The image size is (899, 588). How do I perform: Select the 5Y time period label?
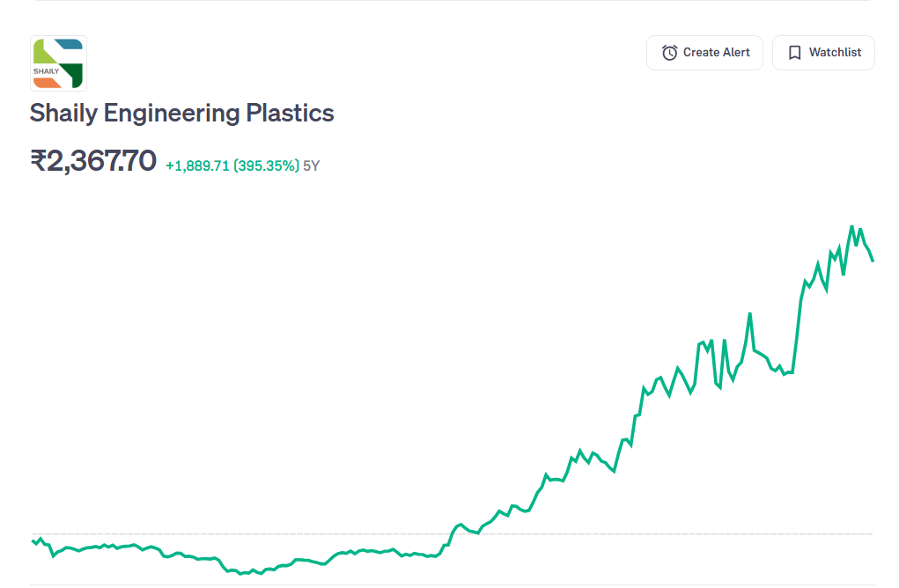coord(312,165)
